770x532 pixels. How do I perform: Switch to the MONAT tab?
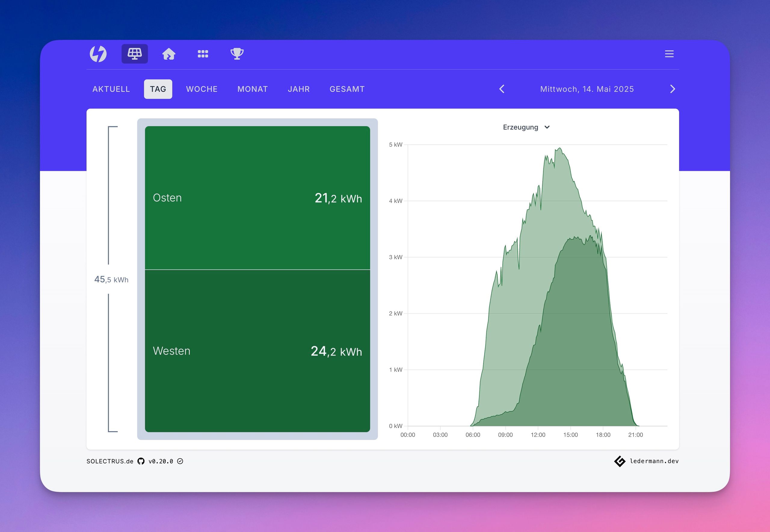pyautogui.click(x=252, y=89)
